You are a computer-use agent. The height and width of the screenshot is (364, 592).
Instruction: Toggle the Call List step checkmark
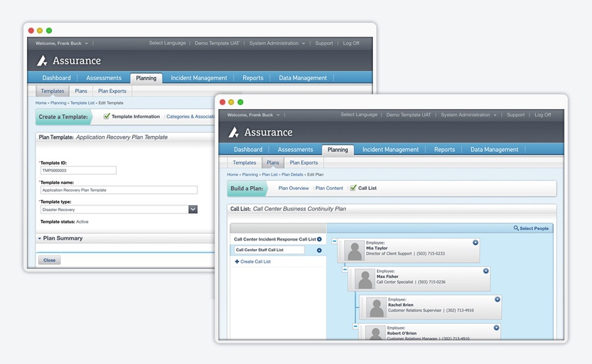[353, 188]
